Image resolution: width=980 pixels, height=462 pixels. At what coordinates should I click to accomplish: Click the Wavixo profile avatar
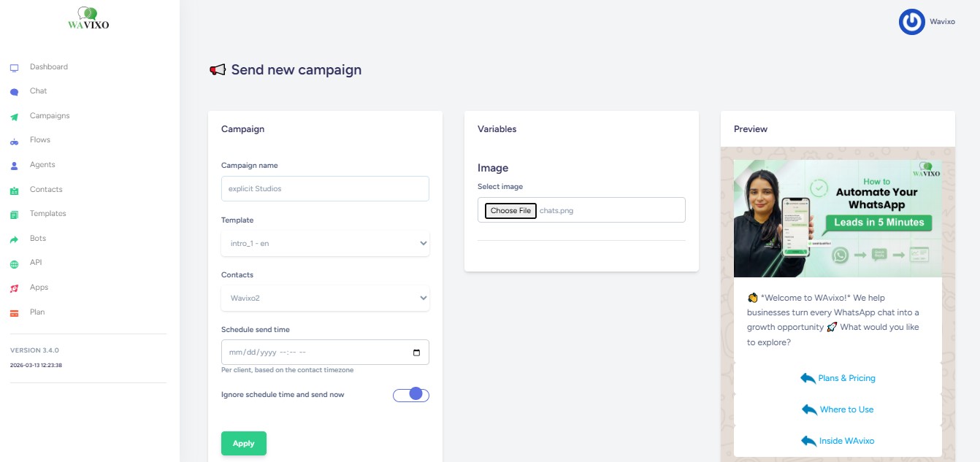(x=912, y=22)
